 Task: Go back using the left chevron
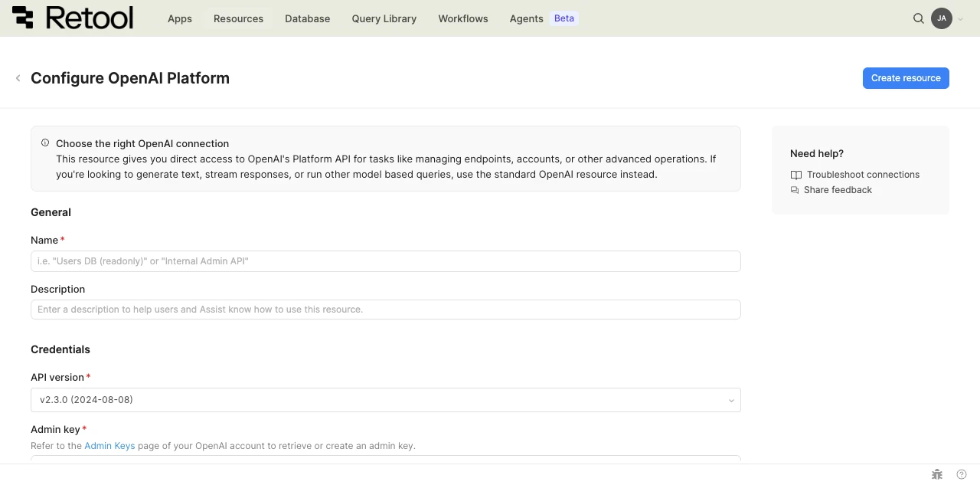tap(18, 78)
